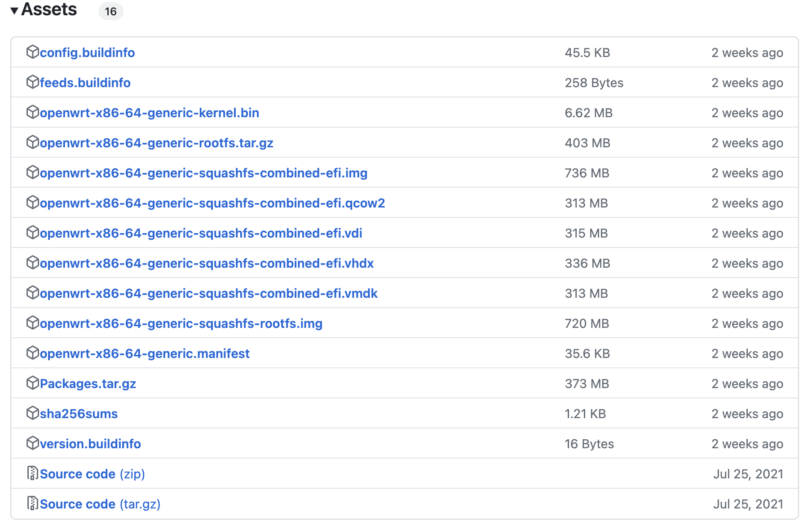Click the 1.21 KB size value
Viewport: 812px width, 530px height.
[x=585, y=414]
